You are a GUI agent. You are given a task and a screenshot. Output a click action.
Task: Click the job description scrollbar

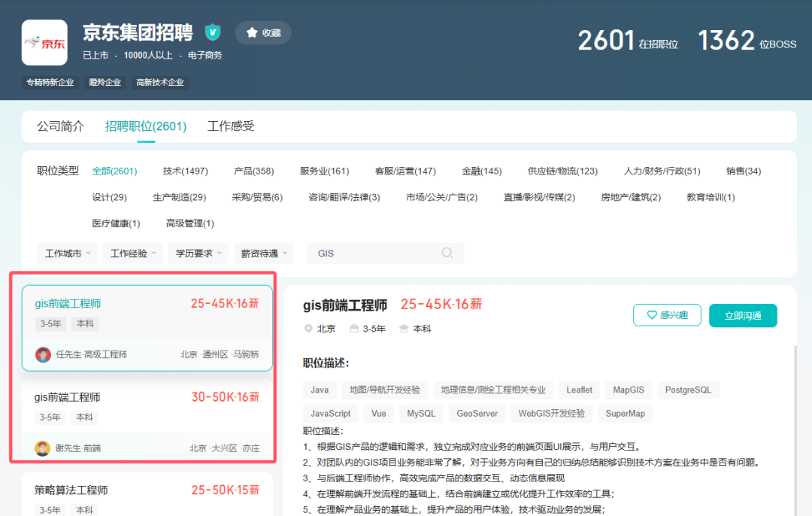pyautogui.click(x=795, y=430)
